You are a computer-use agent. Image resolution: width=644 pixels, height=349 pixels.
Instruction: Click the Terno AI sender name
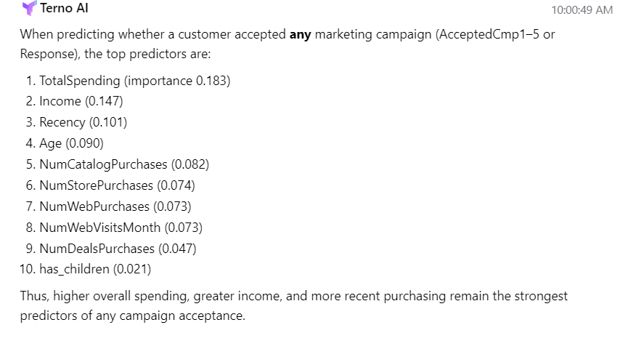click(65, 9)
